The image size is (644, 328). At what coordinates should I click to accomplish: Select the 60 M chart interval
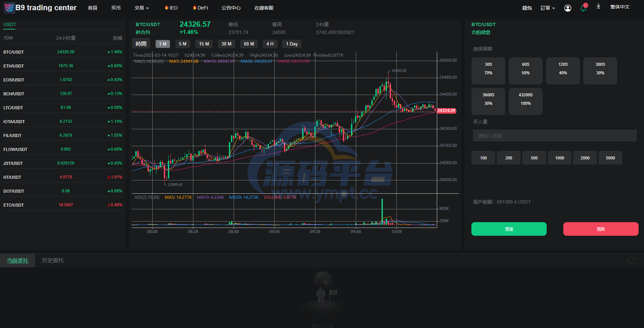249,44
